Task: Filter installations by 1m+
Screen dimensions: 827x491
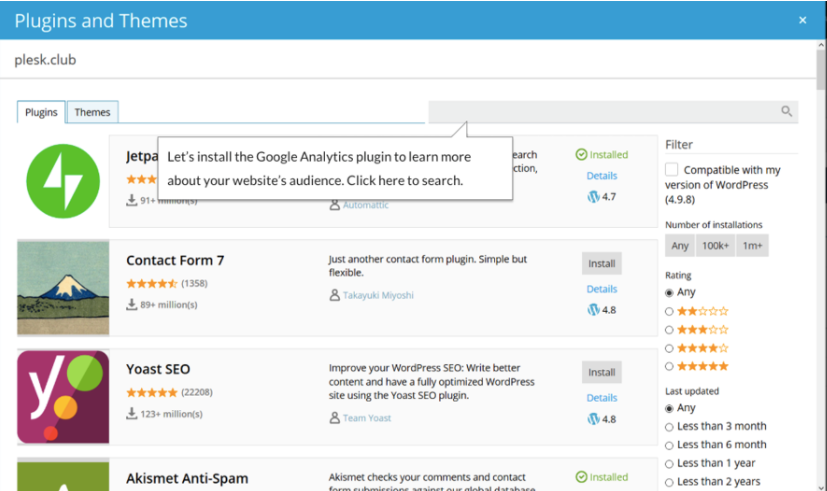Action: 752,246
